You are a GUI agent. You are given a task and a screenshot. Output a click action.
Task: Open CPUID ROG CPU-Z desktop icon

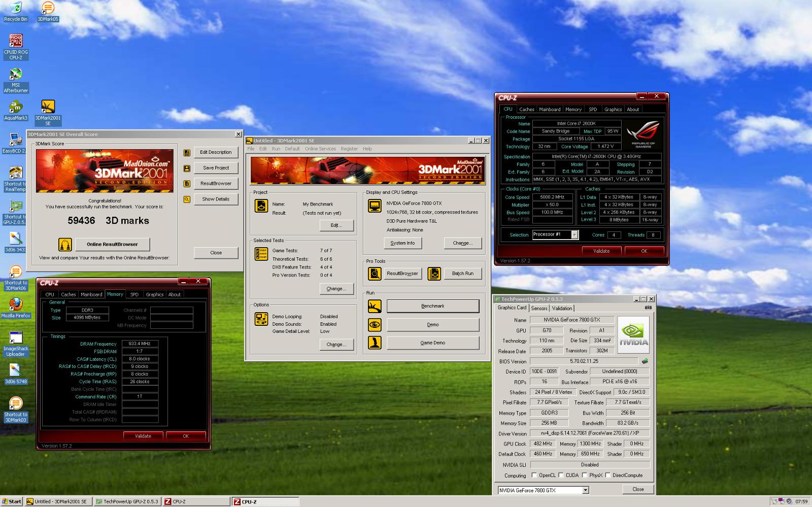click(x=16, y=47)
